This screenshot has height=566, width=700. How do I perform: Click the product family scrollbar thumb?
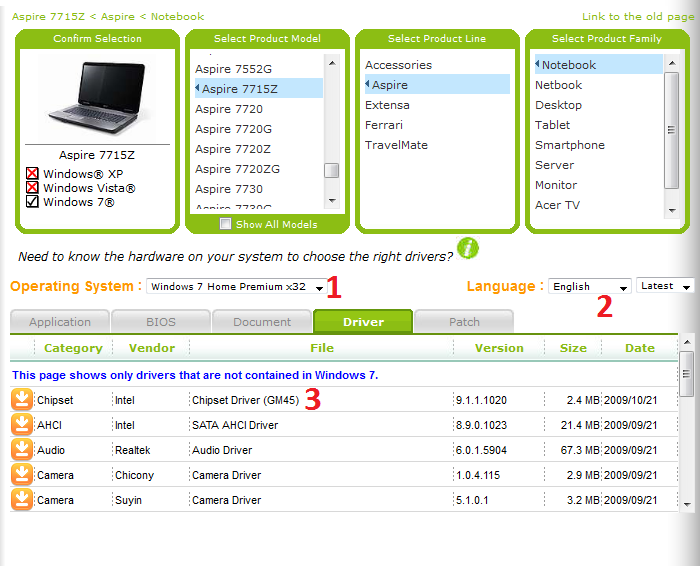pyautogui.click(x=672, y=130)
